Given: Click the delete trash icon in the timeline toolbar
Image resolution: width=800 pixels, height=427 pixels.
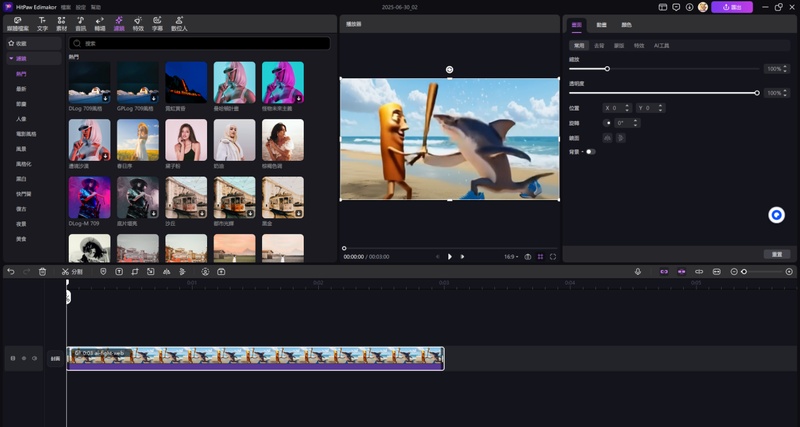Looking at the screenshot, I should click(42, 272).
